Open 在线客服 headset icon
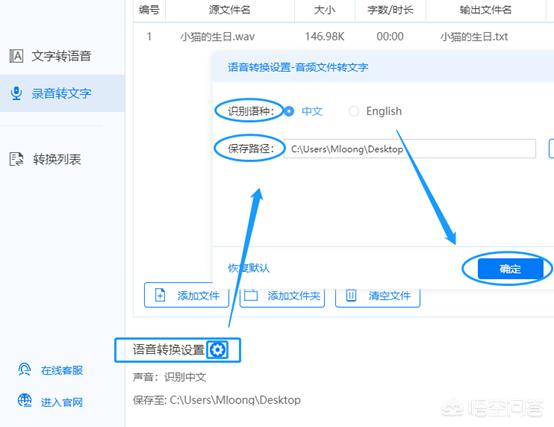Screen dimensions: 554x427 pos(24,369)
